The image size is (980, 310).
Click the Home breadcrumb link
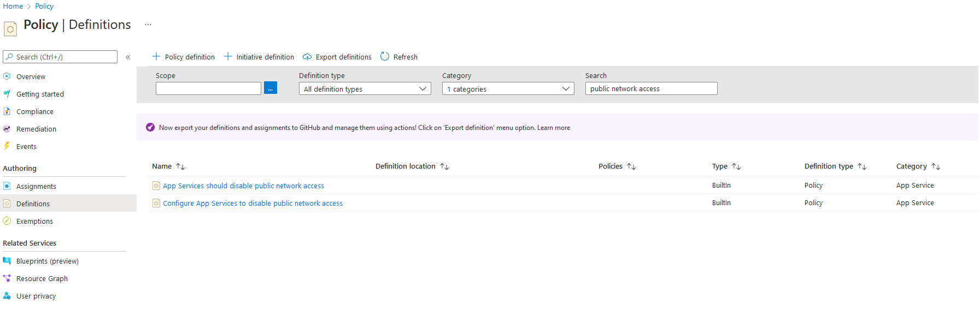tap(13, 6)
